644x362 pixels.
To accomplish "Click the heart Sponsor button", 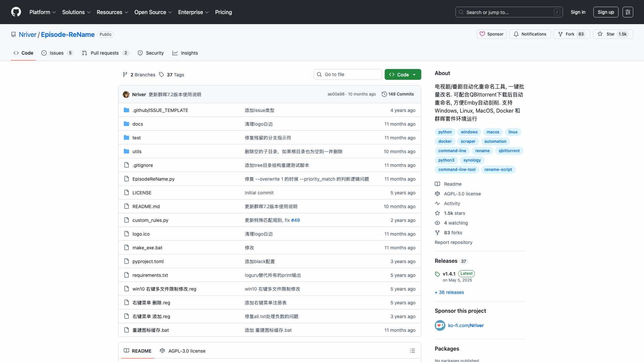I will (491, 34).
